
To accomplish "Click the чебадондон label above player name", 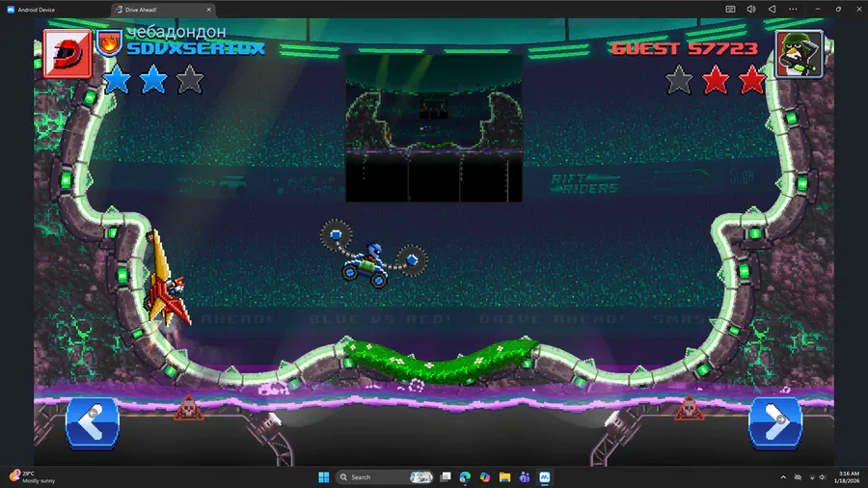I will coord(176,32).
